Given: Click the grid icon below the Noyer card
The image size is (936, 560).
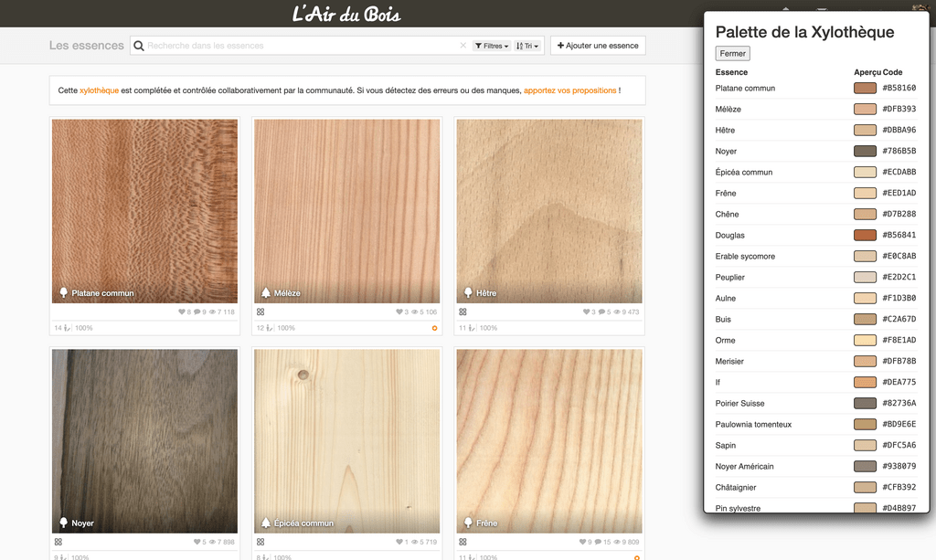Looking at the screenshot, I should [x=58, y=542].
